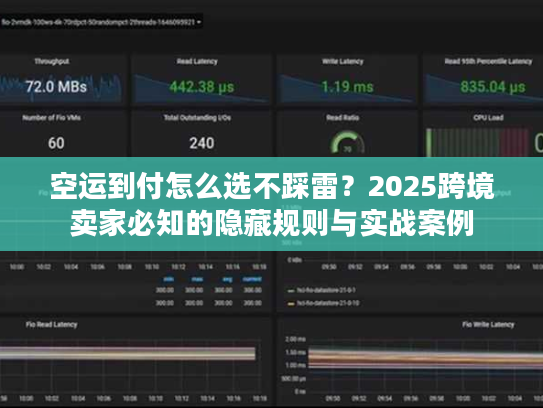The height and width of the screenshot is (408, 543).
Task: Open the CPU Load panel title
Action: coord(488,118)
